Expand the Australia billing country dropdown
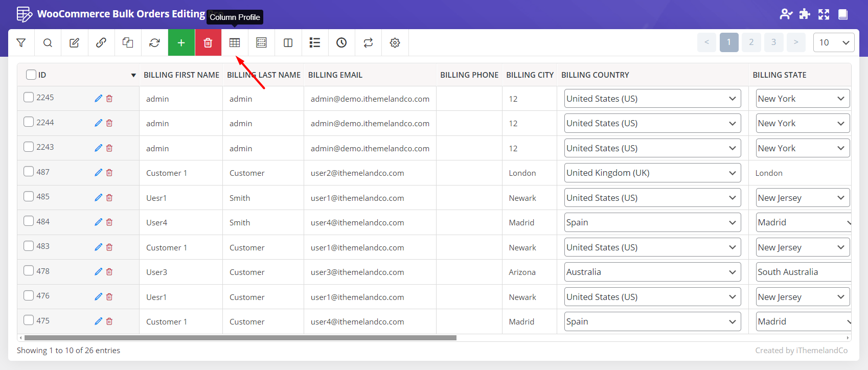The width and height of the screenshot is (868, 370). 653,272
